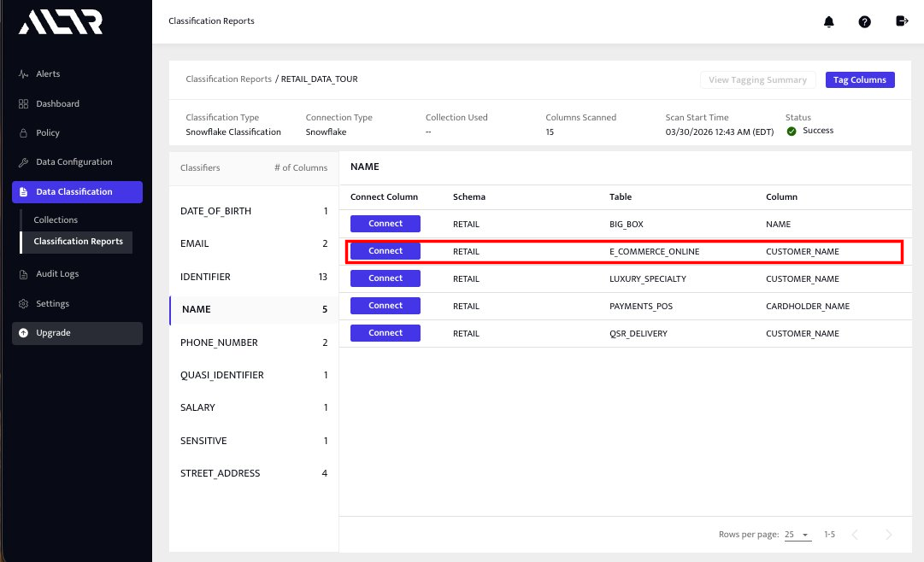
Task: Expand the Data Configuration menu
Action: (x=74, y=162)
